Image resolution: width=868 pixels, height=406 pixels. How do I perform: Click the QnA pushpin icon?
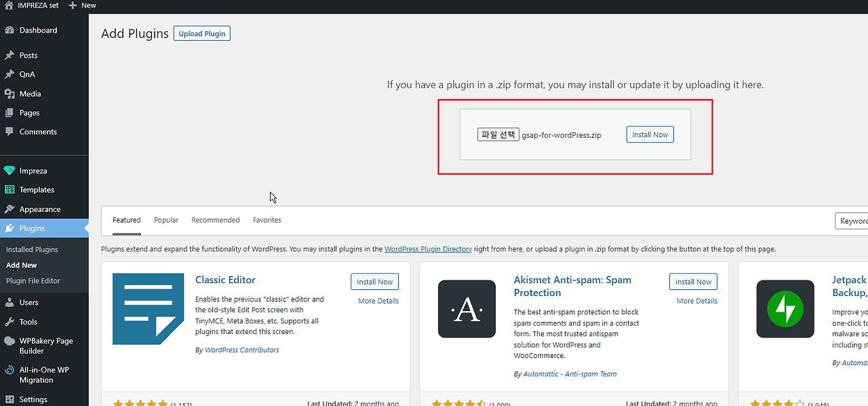(9, 75)
